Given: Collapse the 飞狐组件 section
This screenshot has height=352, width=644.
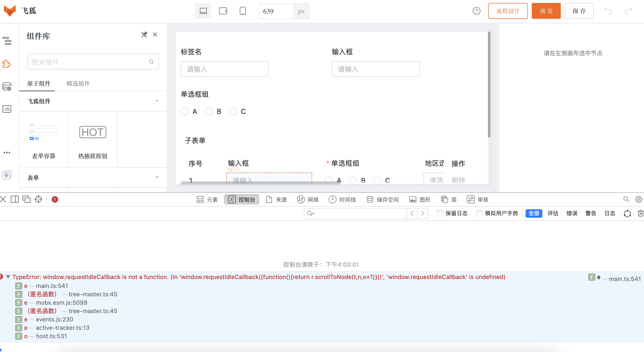Looking at the screenshot, I should coord(157,101).
